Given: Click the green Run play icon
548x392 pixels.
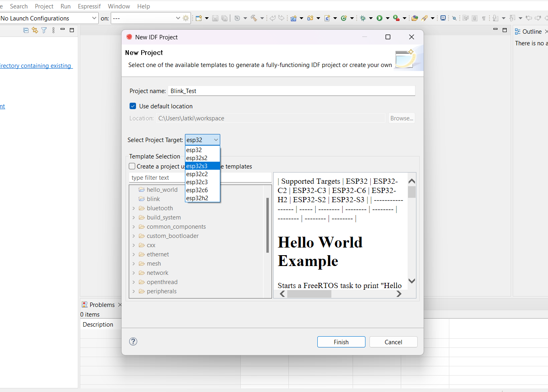Looking at the screenshot, I should coord(380,18).
